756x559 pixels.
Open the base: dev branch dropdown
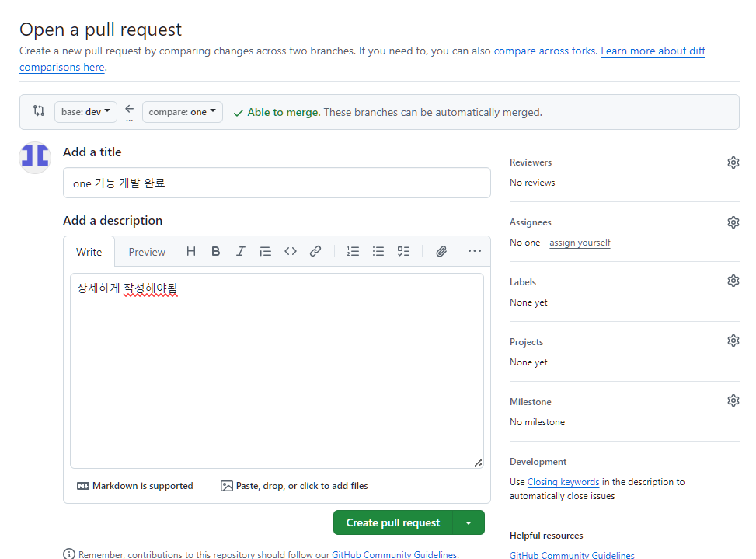click(85, 112)
